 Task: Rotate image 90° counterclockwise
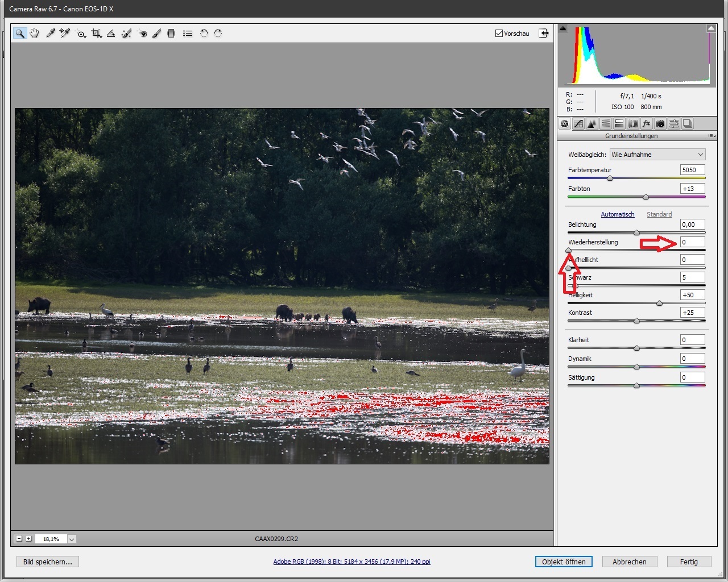coord(204,34)
